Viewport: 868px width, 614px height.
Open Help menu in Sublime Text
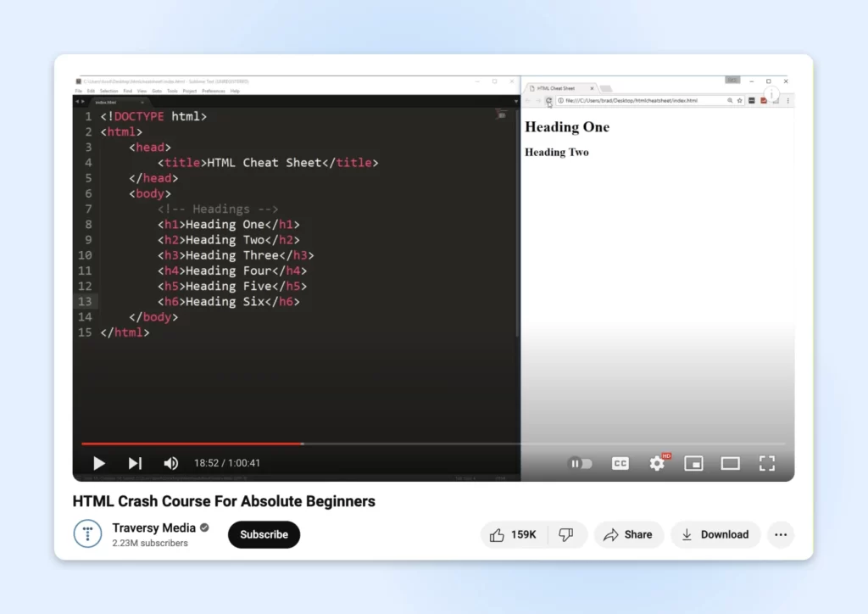236,91
